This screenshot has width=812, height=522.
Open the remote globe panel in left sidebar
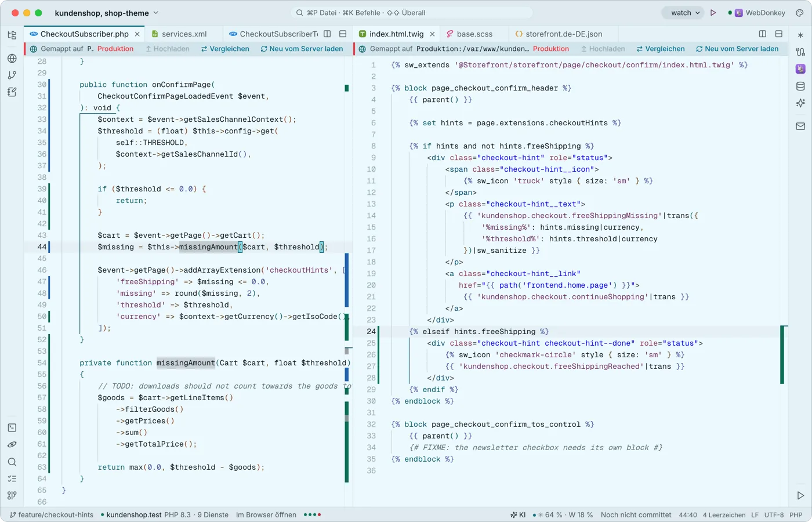click(x=12, y=58)
